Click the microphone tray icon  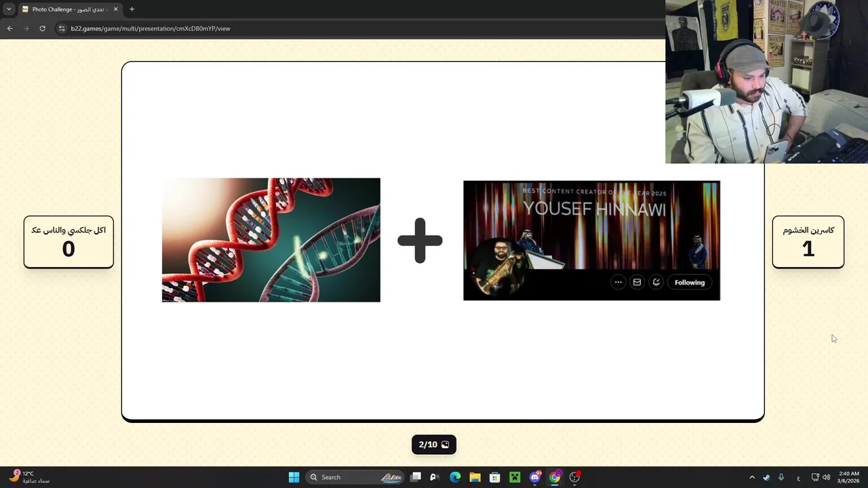coord(781,477)
